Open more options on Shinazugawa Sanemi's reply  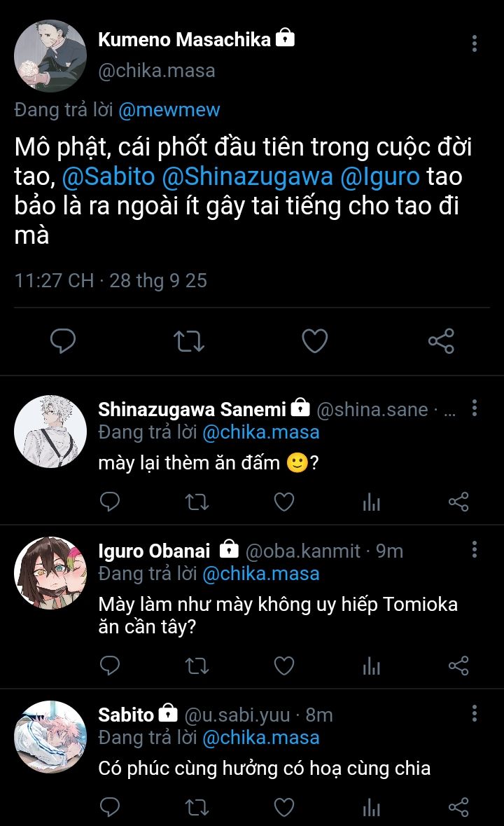[475, 408]
